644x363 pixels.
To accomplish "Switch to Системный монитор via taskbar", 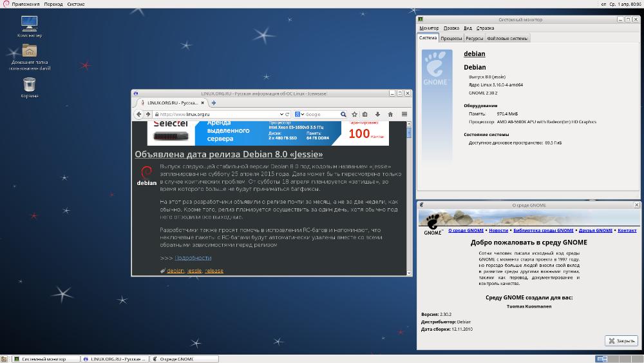I will click(x=46, y=359).
